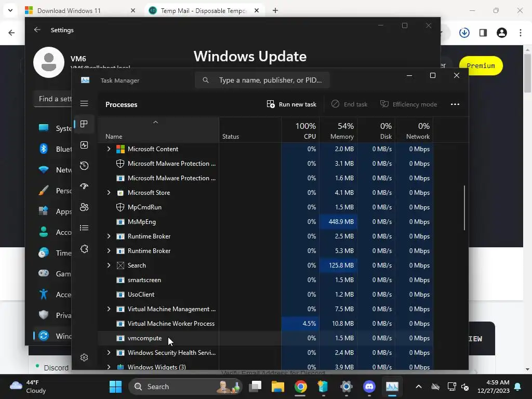
Task: Open Windows Start menu
Action: click(x=115, y=387)
